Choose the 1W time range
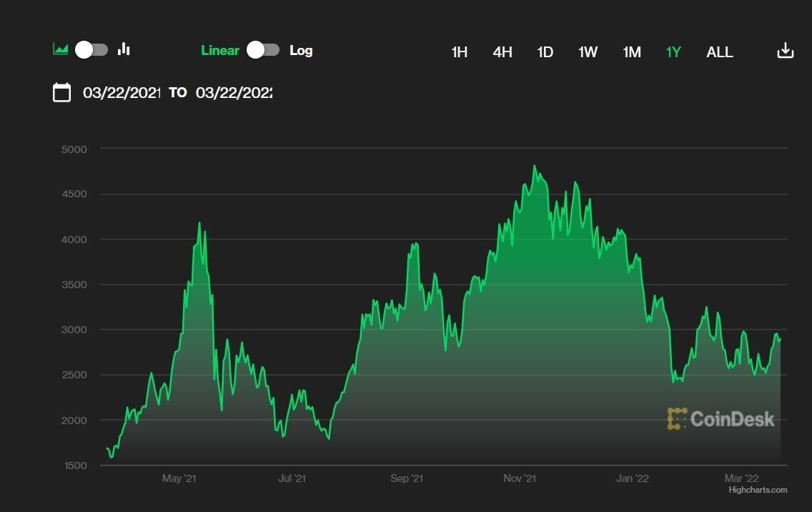Viewport: 812px width, 512px height. 588,52
